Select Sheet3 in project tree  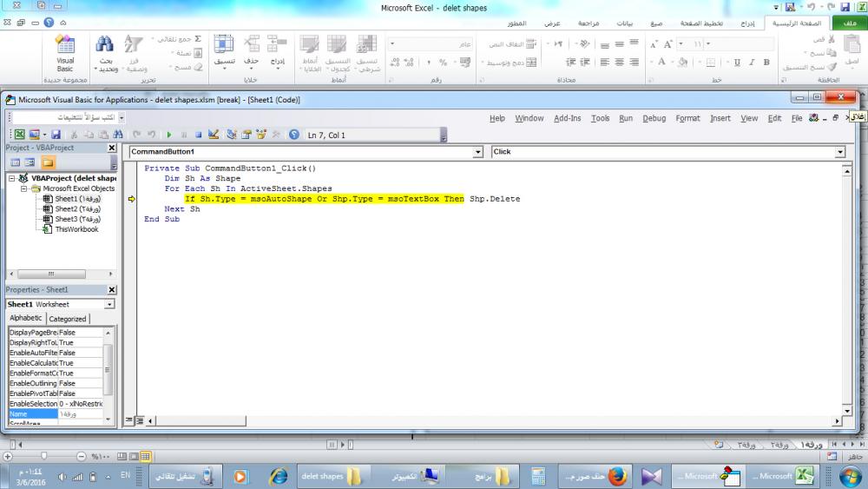(x=72, y=219)
